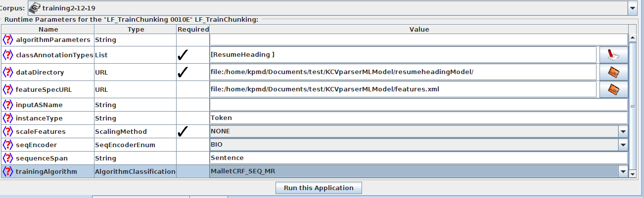Select the instanceType parameter name

[40, 118]
